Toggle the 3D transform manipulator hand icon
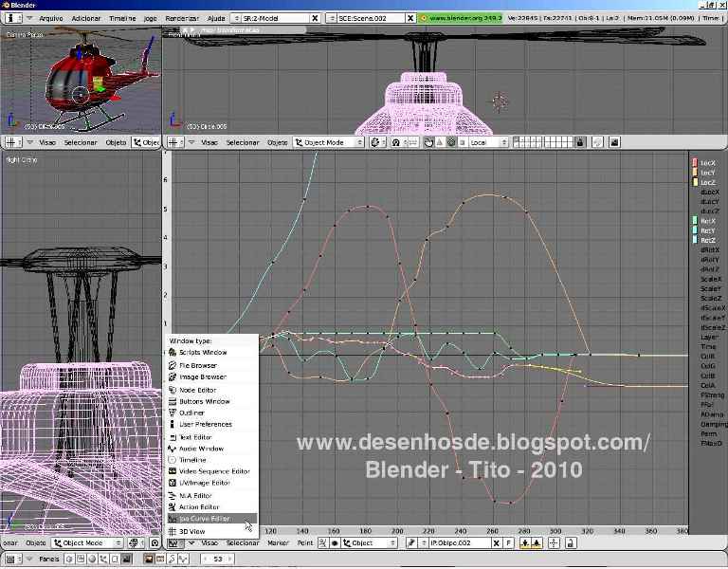The image size is (728, 569). pos(428,142)
